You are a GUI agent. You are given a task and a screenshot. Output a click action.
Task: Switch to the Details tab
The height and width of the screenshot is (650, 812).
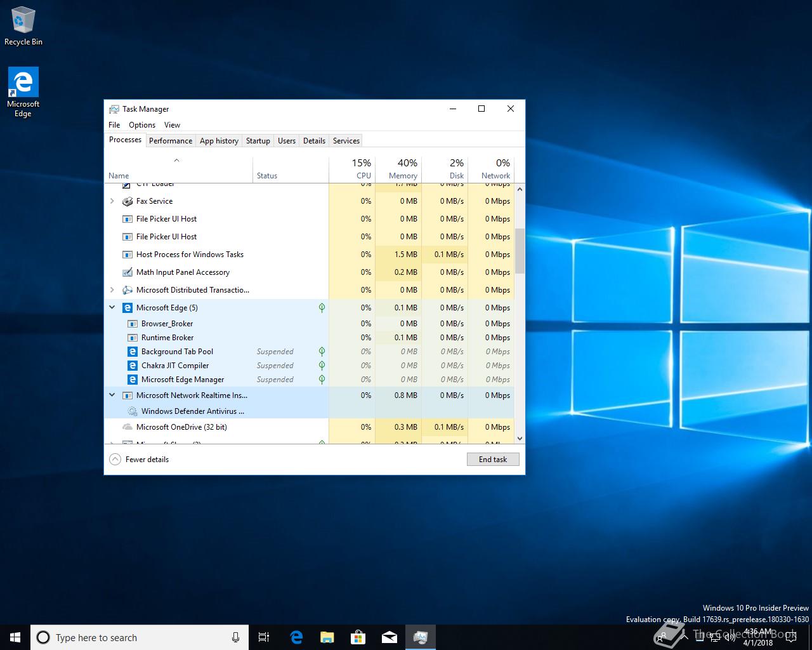click(314, 141)
